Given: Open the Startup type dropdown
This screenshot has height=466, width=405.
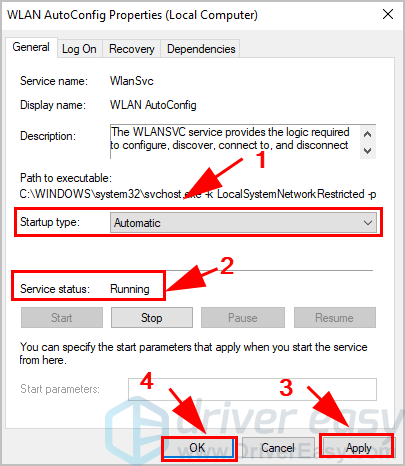Looking at the screenshot, I should click(x=243, y=223).
